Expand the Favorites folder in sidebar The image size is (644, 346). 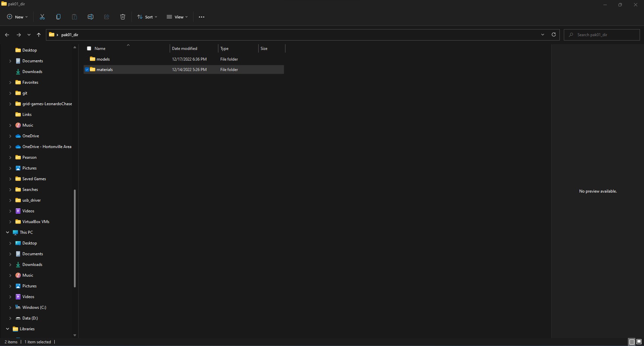coord(10,82)
